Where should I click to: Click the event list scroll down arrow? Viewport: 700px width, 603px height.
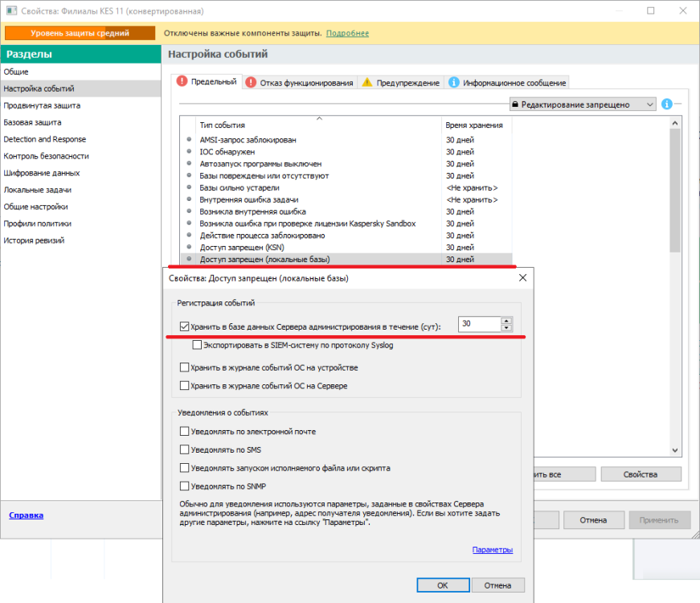(x=675, y=450)
